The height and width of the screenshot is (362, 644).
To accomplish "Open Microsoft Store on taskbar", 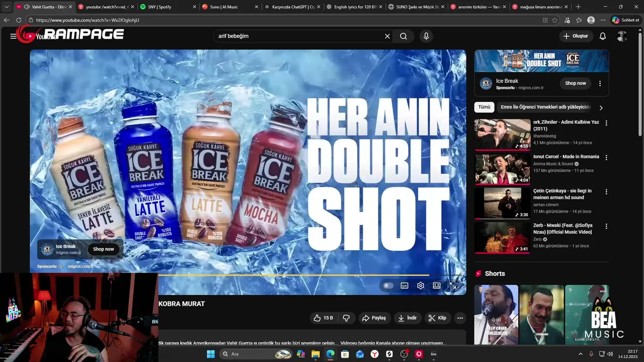I will (x=345, y=354).
